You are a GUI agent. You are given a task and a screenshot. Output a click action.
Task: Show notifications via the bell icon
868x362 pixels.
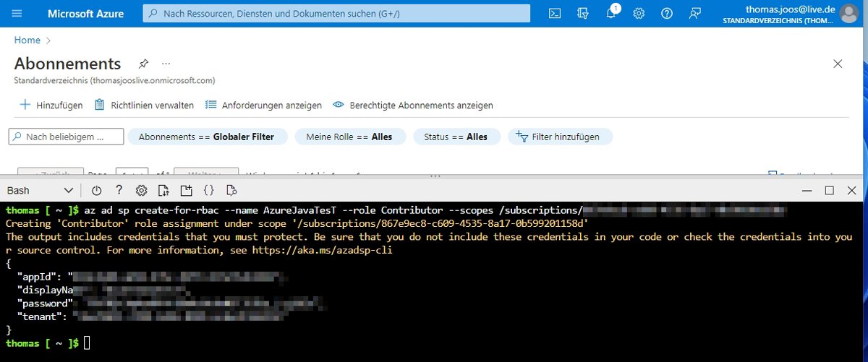coord(611,13)
